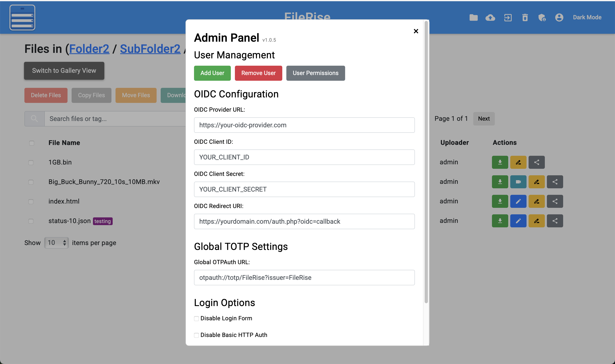
Task: Open User Permissions dialog
Action: click(x=315, y=73)
